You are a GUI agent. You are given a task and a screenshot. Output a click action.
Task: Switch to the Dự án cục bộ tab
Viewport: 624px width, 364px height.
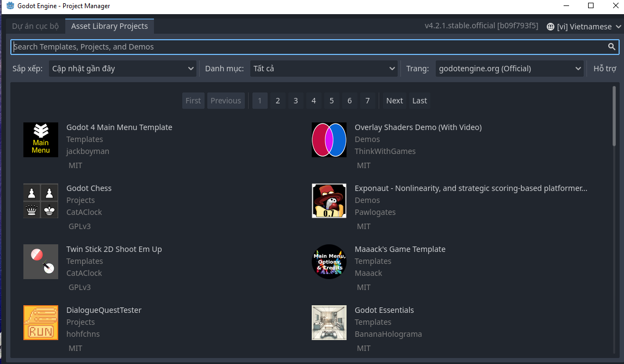point(35,26)
